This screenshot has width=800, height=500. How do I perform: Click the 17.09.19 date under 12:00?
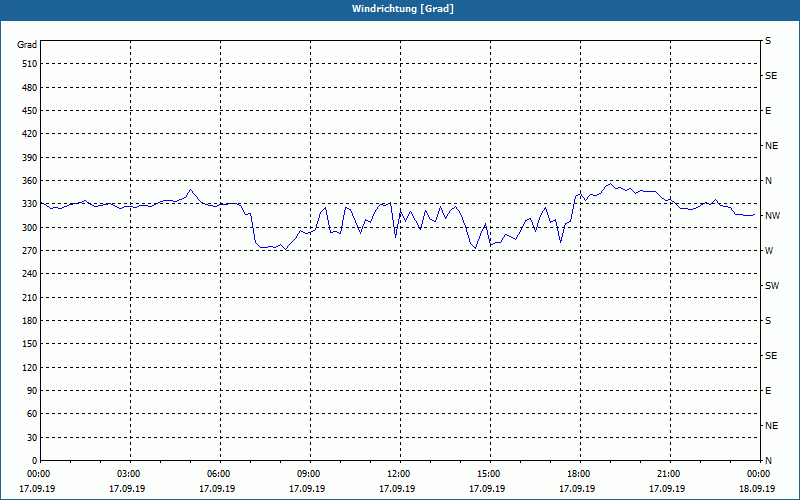397,489
